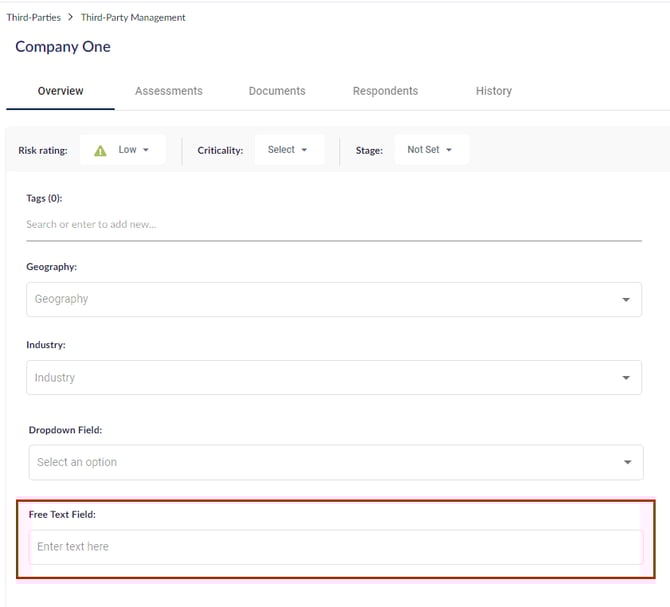This screenshot has width=670, height=607.
Task: Click the Industry combo box placeholder text
Action: coord(55,378)
